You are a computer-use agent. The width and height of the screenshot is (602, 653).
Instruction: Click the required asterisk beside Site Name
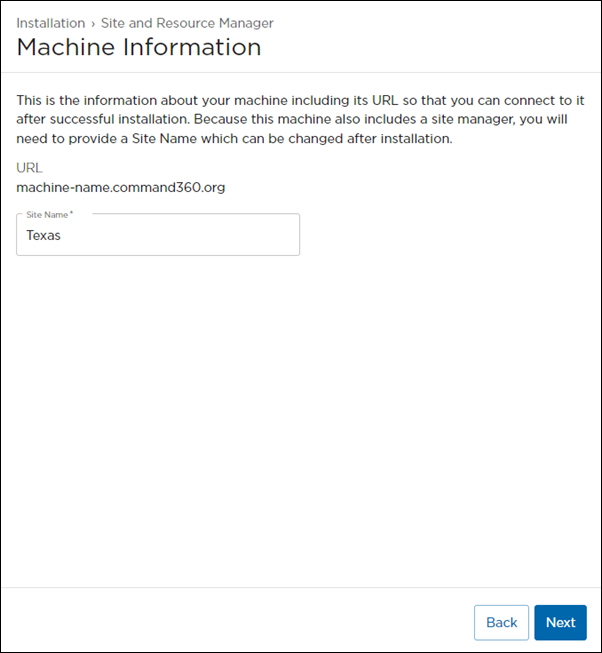pyautogui.click(x=71, y=214)
